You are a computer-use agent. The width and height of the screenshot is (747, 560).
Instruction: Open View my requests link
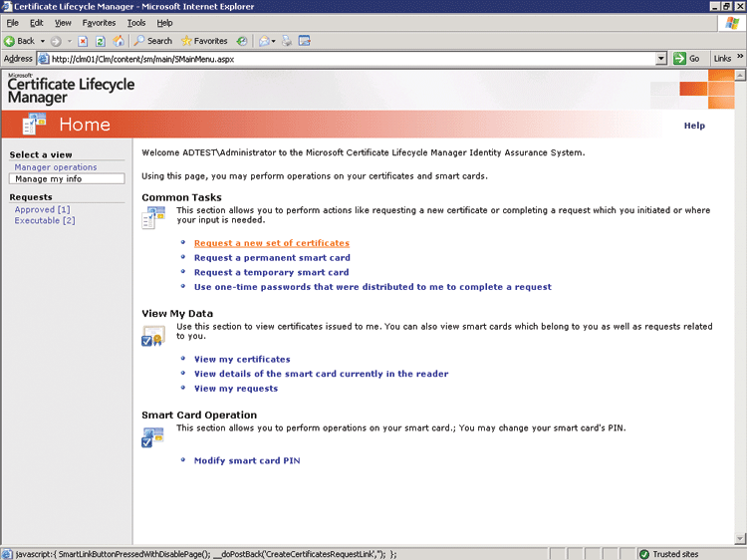point(236,389)
